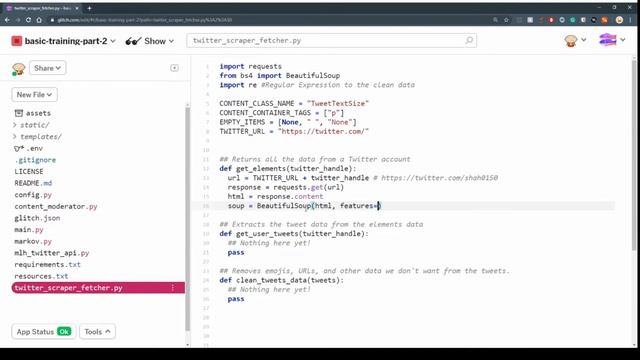Click the project owner avatar in sidebar

[x=18, y=69]
